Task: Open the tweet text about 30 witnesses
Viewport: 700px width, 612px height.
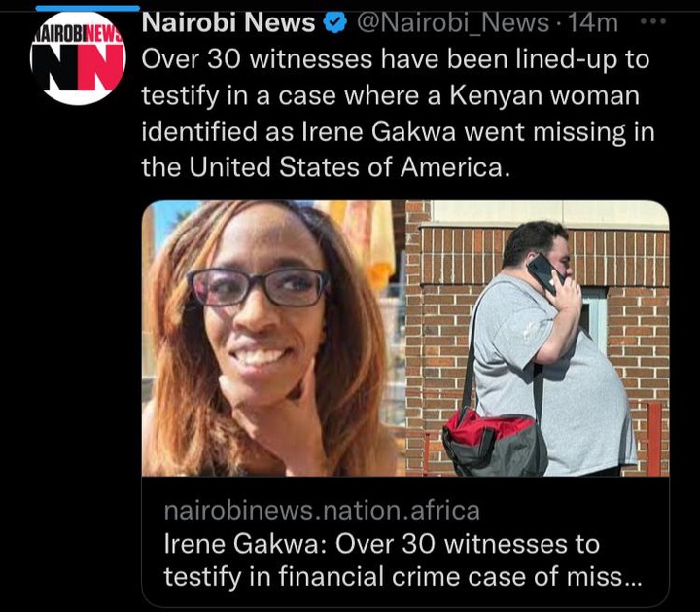Action: coord(399,114)
